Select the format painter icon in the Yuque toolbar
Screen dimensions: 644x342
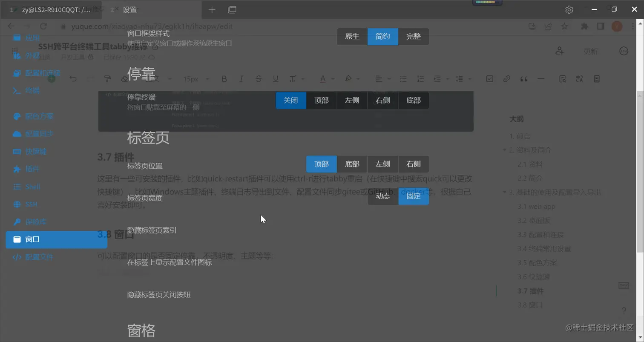pyautogui.click(x=107, y=79)
